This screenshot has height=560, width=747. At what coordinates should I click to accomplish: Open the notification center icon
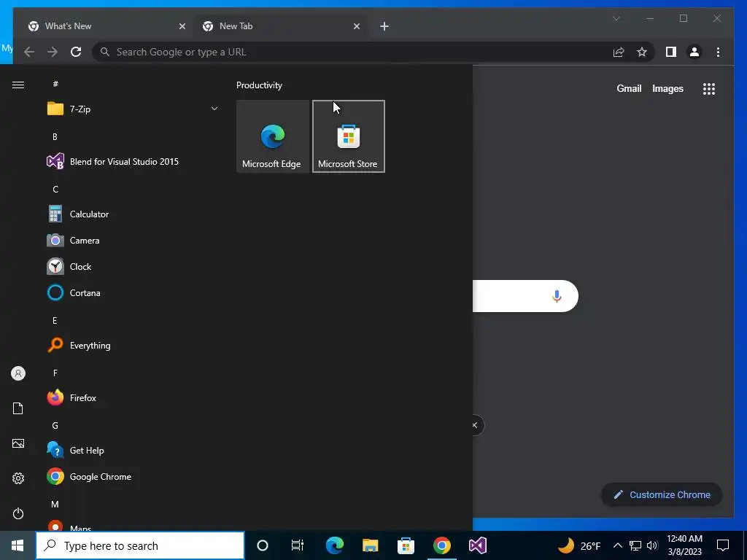pos(723,545)
